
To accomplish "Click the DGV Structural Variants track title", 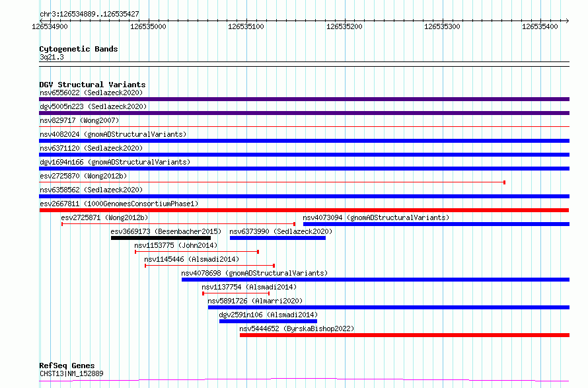I will click(92, 85).
